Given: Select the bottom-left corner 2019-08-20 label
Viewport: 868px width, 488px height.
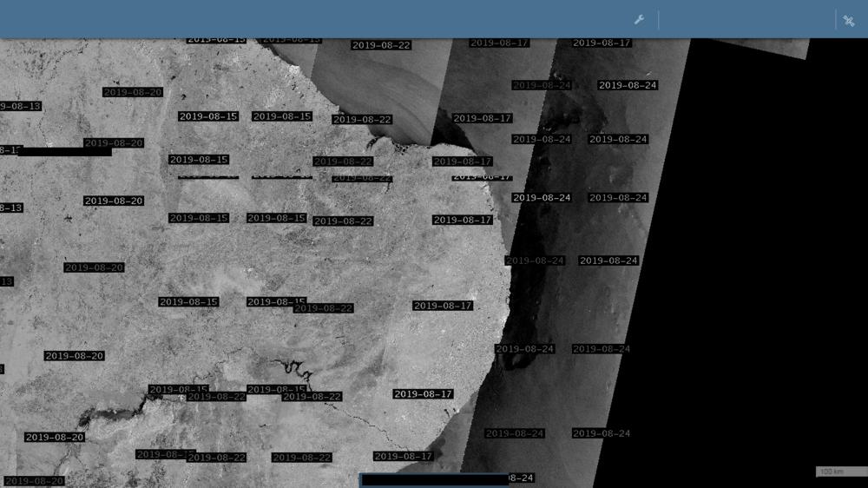Looking at the screenshot, I should (x=35, y=481).
